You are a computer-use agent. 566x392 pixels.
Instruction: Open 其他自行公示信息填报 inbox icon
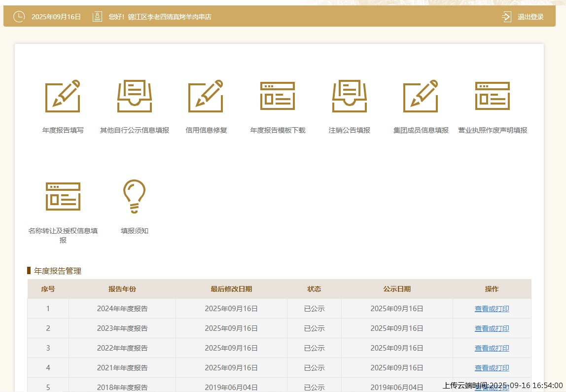coord(134,96)
